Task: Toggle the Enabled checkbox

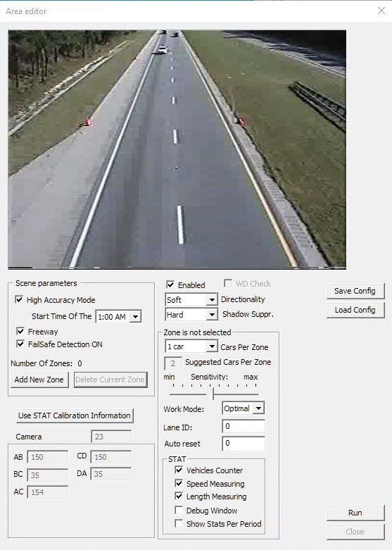Action: point(170,285)
